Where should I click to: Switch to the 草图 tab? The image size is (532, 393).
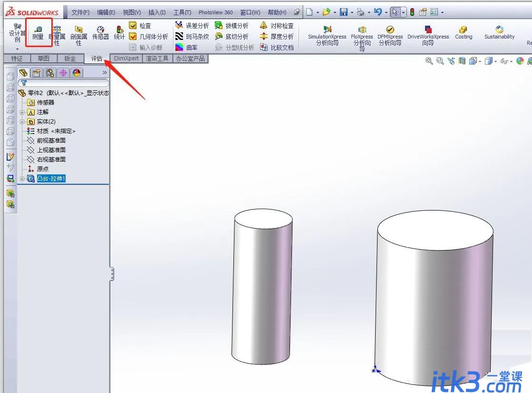point(43,58)
